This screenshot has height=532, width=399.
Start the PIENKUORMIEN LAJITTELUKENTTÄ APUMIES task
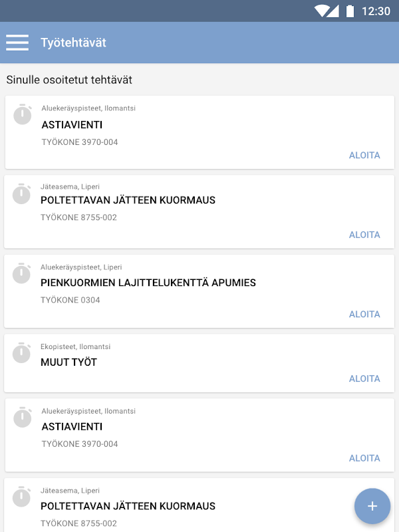point(364,314)
